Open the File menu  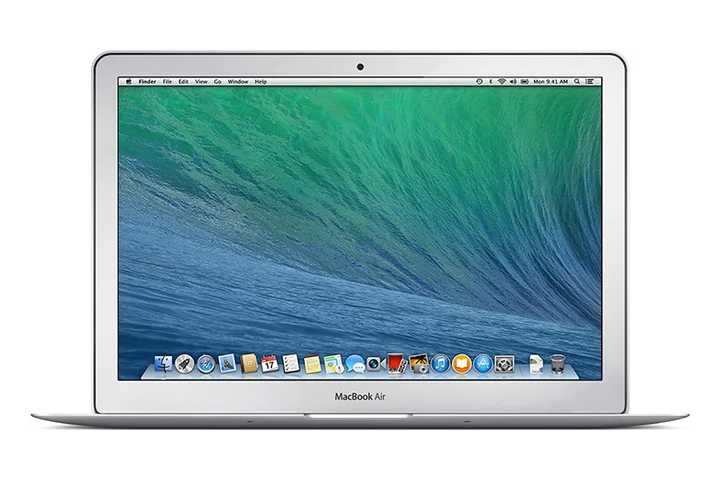coord(167,81)
